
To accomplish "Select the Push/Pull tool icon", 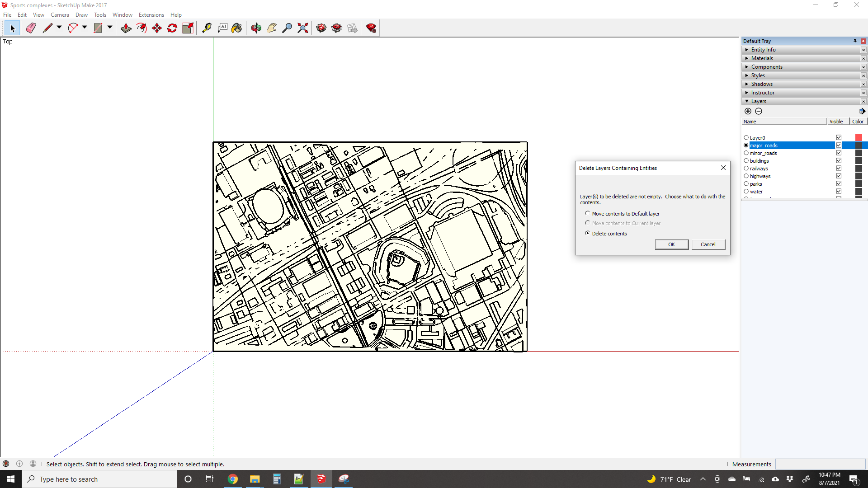I will click(125, 28).
